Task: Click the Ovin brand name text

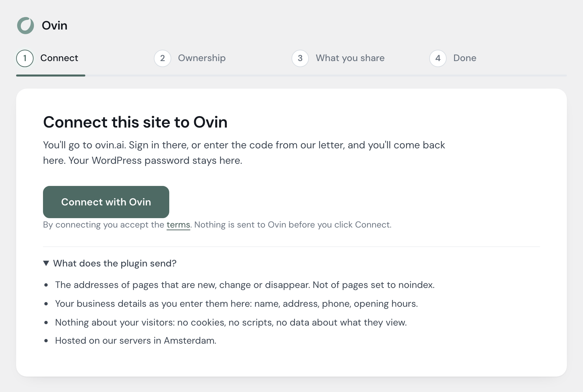Action: [54, 26]
